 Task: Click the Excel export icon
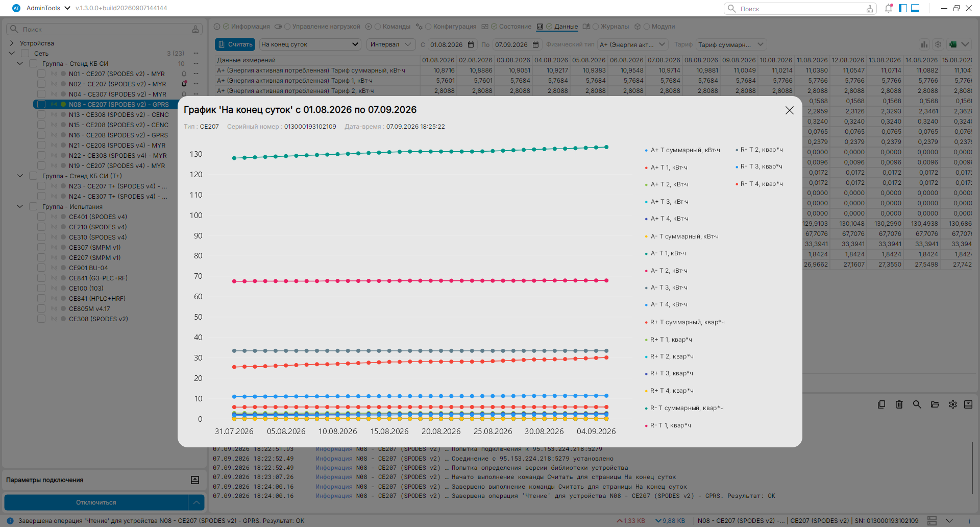952,44
